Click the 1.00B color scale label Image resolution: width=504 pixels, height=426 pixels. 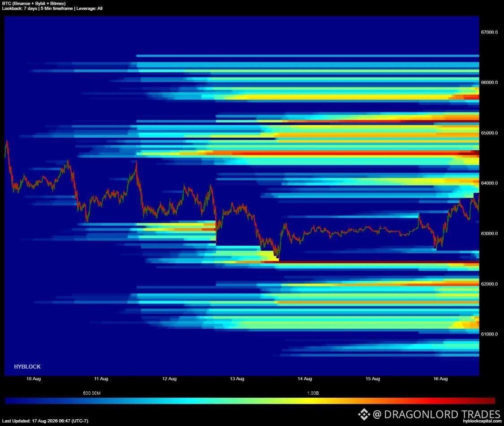pyautogui.click(x=313, y=393)
